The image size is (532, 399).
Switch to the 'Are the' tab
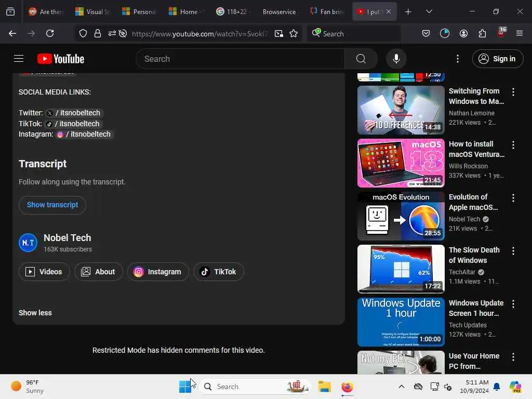pyautogui.click(x=46, y=11)
